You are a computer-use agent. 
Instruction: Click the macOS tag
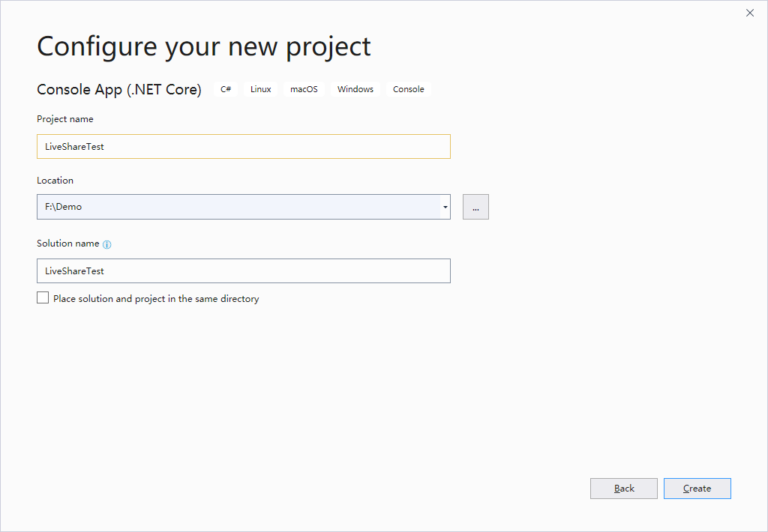click(304, 89)
